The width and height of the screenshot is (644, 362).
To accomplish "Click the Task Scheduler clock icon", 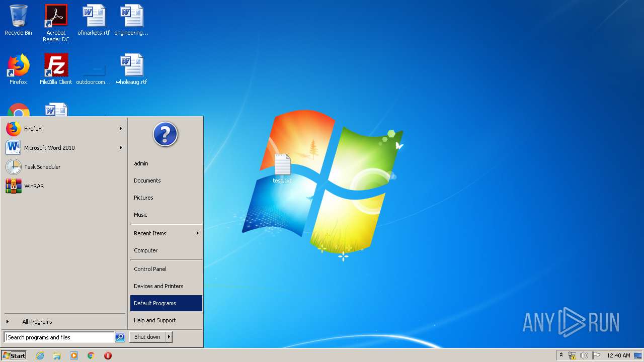I will click(14, 167).
